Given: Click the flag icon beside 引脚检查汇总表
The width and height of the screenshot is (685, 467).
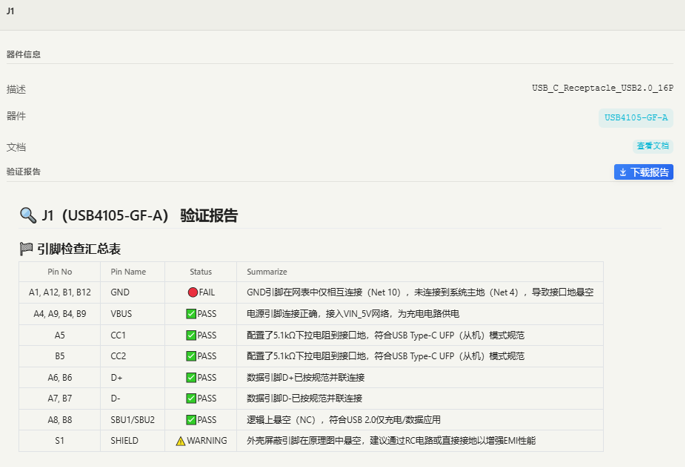Looking at the screenshot, I should click(x=26, y=249).
